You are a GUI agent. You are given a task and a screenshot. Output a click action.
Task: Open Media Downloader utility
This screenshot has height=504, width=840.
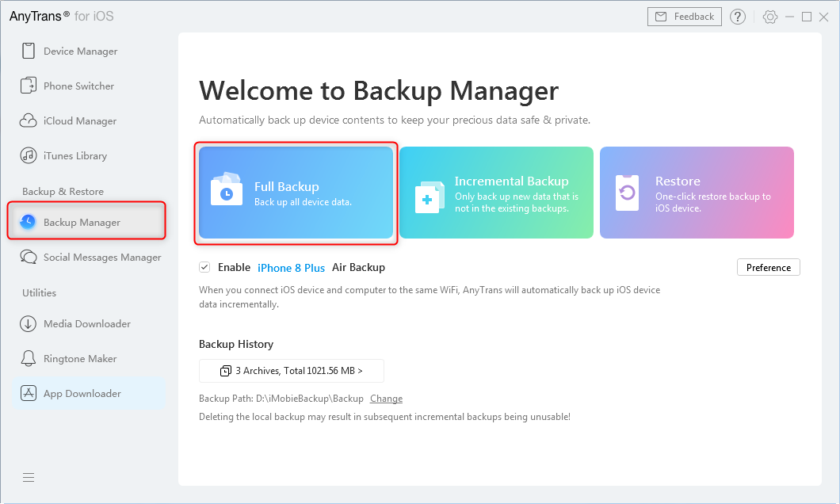(86, 323)
